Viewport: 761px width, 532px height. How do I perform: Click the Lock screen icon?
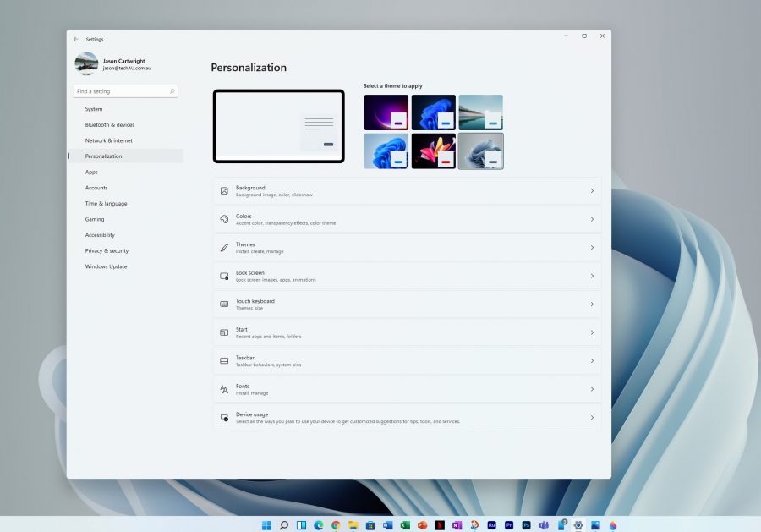coord(224,276)
